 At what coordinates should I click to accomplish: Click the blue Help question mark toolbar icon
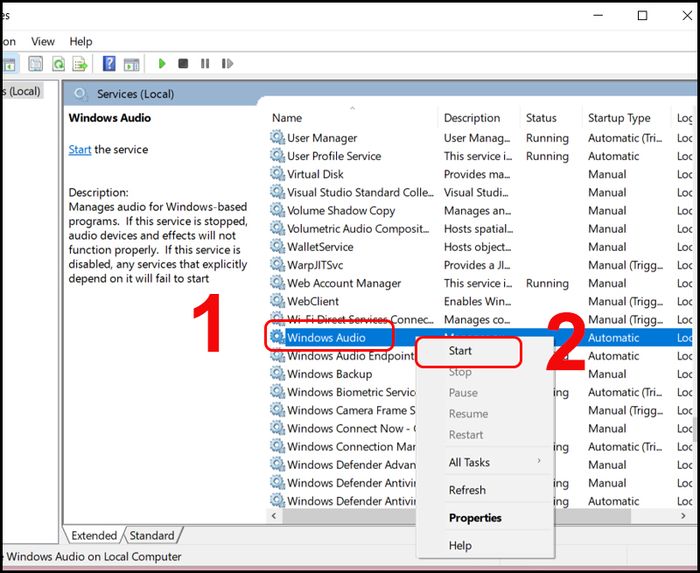(109, 64)
